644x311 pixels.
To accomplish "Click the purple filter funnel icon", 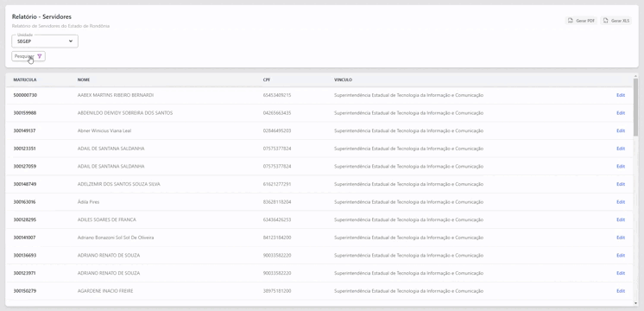I will 40,56.
